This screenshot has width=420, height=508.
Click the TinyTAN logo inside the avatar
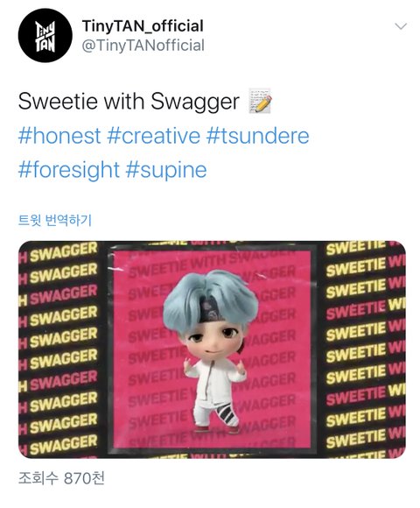coord(45,36)
